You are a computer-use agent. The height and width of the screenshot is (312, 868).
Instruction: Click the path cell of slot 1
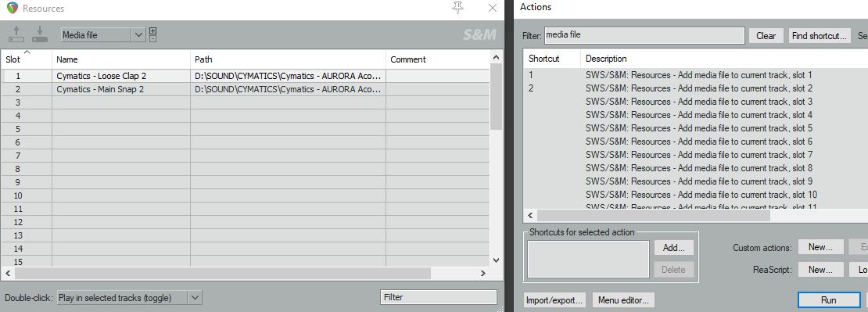point(288,76)
